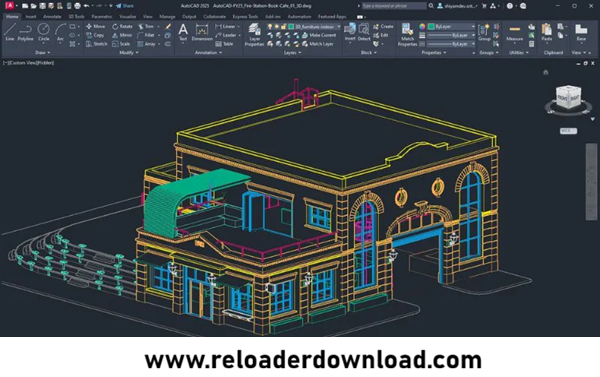Open the Express Tools ribbon tab

[x=245, y=16]
